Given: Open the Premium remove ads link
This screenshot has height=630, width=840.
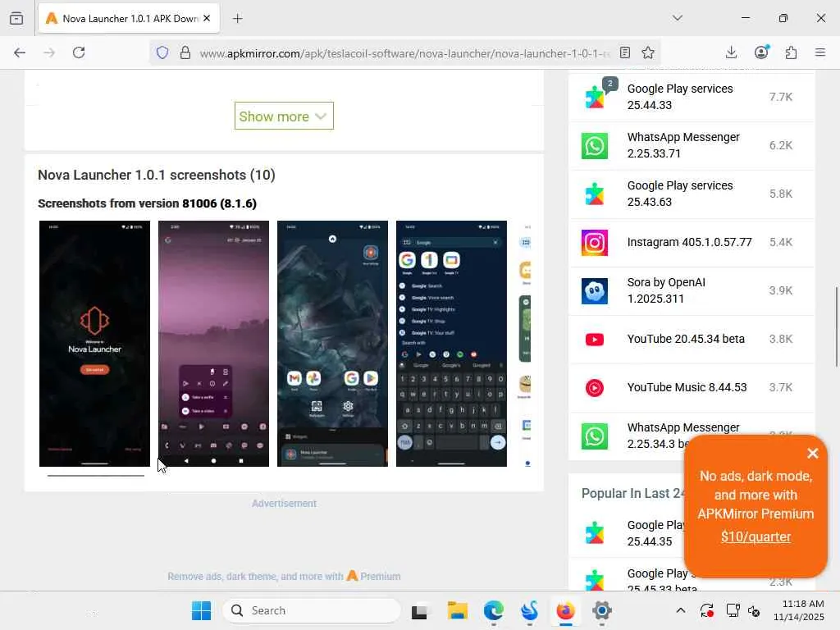Looking at the screenshot, I should tap(284, 577).
